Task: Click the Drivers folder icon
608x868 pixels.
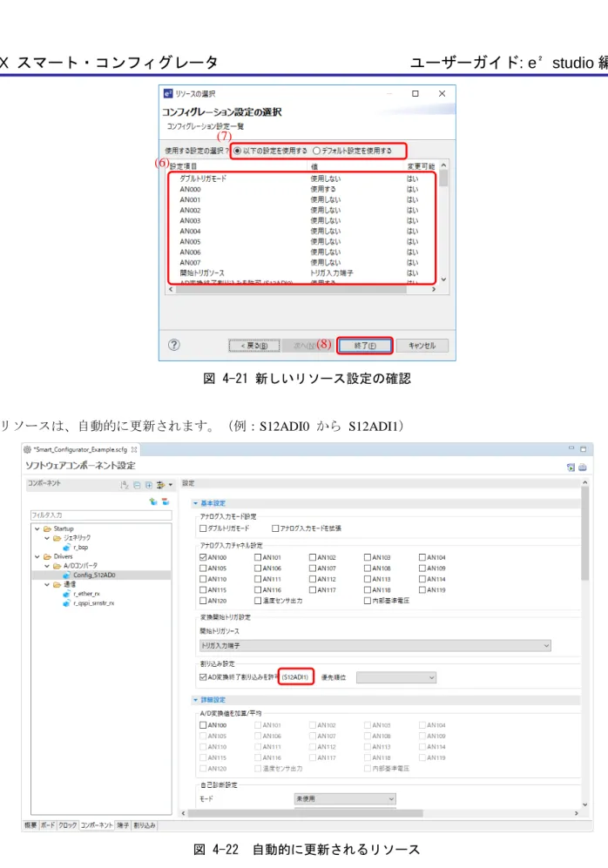Action: coord(48,556)
